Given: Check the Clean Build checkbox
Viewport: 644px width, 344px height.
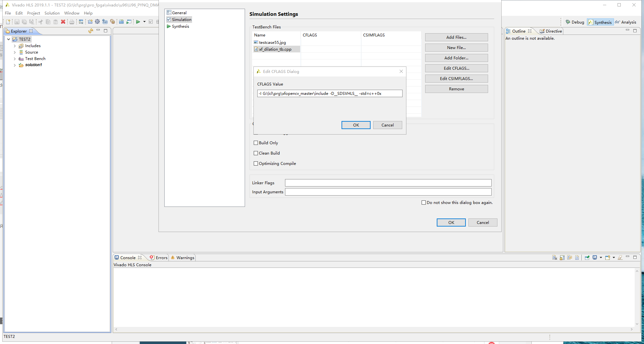Looking at the screenshot, I should point(256,153).
